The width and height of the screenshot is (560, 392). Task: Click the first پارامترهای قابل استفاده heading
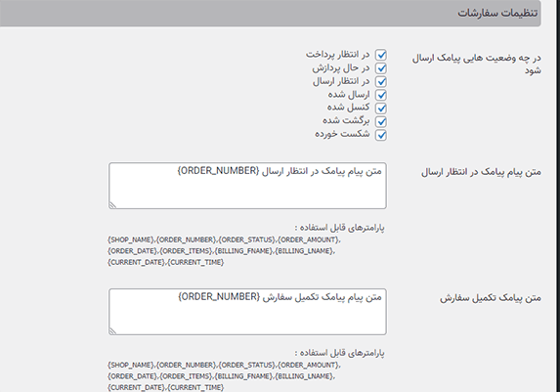pos(339,227)
